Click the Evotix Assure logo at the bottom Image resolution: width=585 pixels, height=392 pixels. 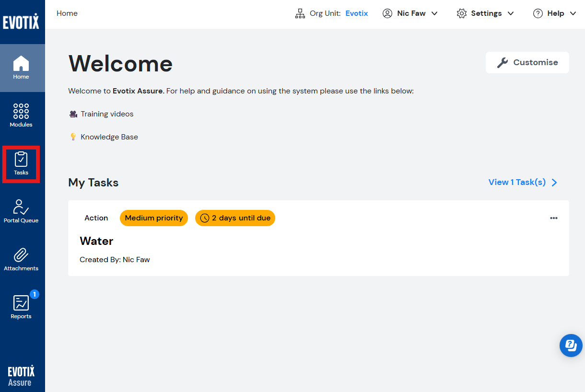[x=21, y=376]
